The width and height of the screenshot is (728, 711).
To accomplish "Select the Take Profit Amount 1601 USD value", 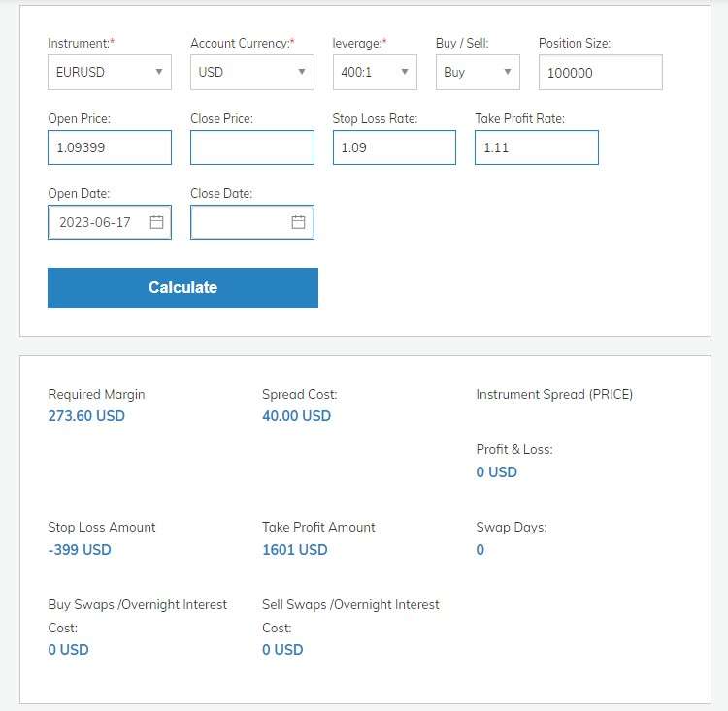I will tap(295, 550).
